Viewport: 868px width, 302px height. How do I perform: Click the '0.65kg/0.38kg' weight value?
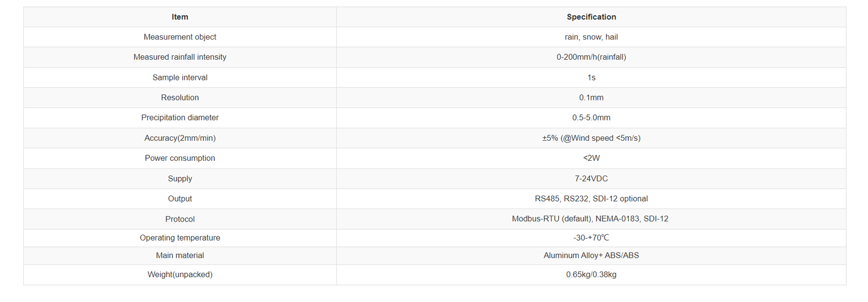coord(591,275)
